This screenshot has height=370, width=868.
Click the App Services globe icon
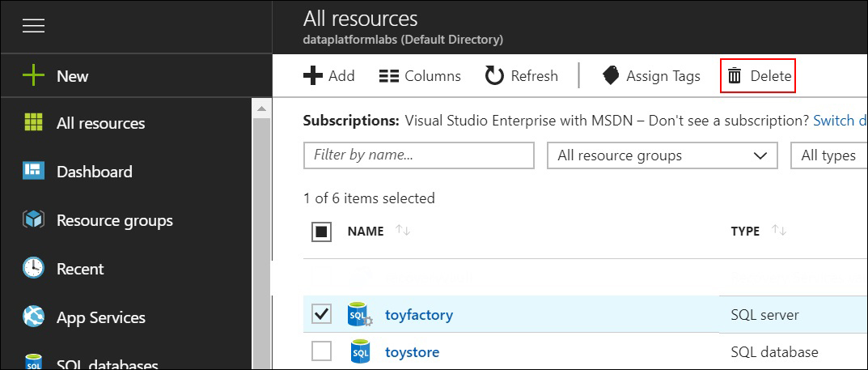(33, 317)
